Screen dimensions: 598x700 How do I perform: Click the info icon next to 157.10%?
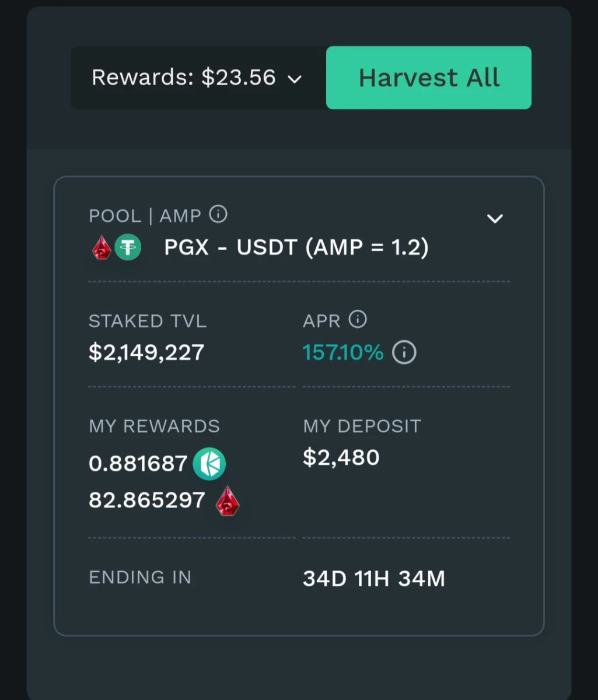[x=404, y=352]
